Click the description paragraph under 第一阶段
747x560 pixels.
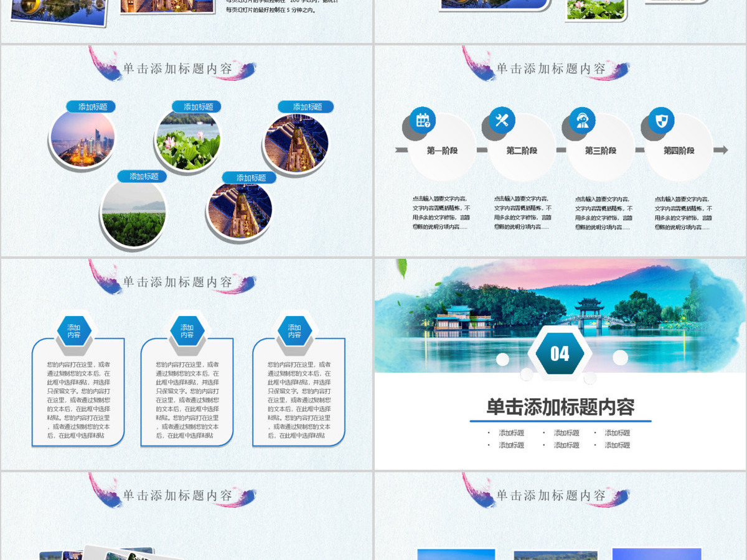point(441,213)
